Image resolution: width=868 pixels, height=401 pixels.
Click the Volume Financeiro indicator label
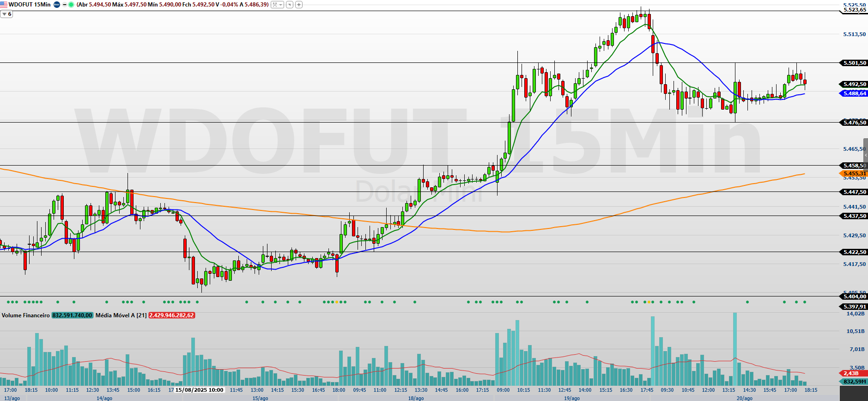click(25, 315)
